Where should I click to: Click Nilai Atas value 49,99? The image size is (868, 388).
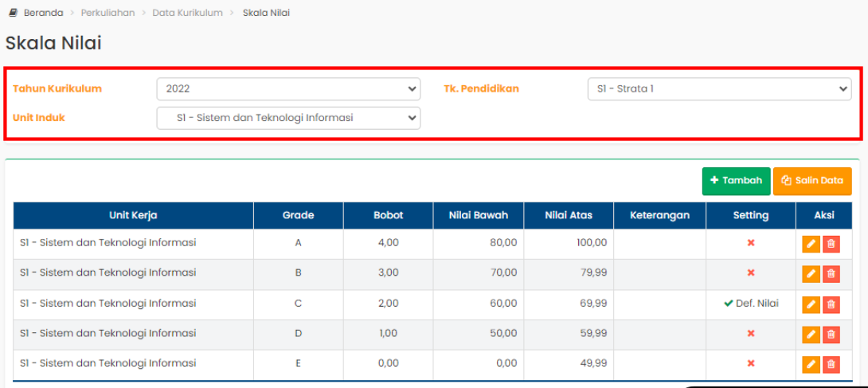pos(595,363)
